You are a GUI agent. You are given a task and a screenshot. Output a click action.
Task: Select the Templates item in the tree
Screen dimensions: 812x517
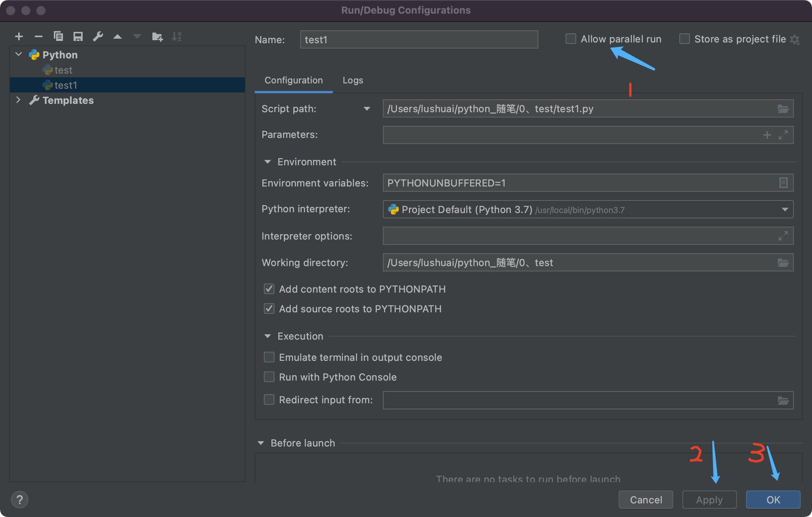pos(127,100)
